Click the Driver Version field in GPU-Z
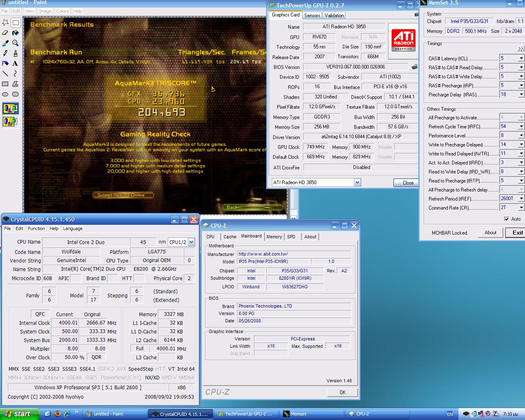 361,137
